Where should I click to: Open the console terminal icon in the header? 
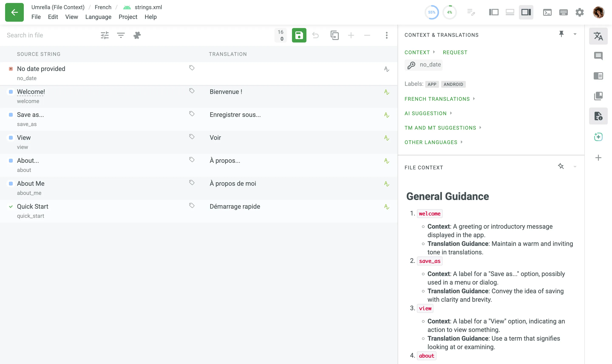click(x=547, y=12)
